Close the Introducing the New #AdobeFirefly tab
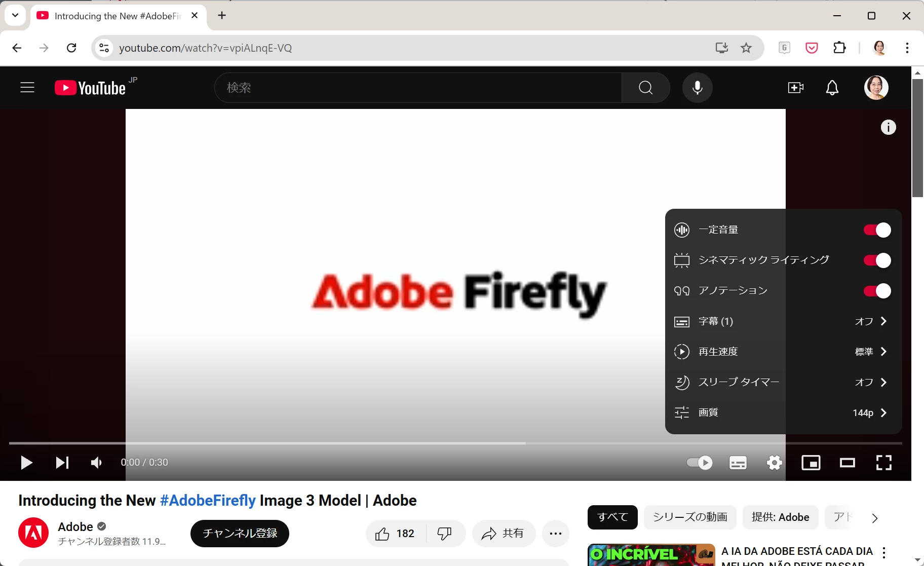This screenshot has width=924, height=566. [x=195, y=16]
